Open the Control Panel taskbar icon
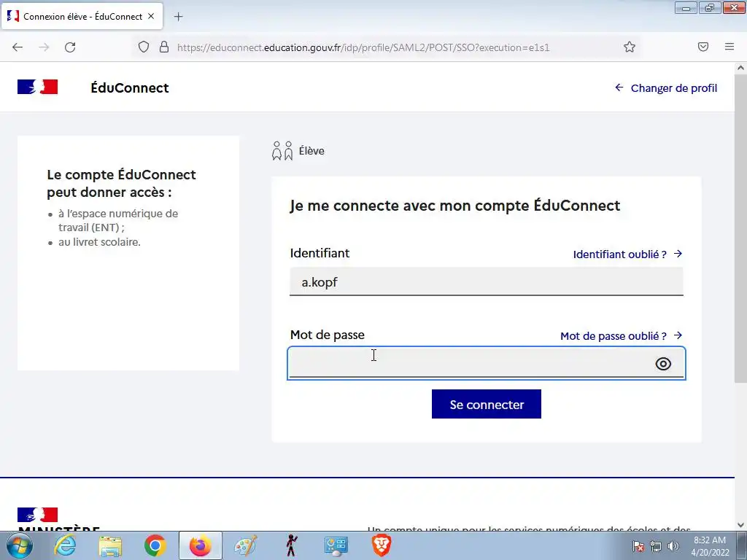 (336, 545)
